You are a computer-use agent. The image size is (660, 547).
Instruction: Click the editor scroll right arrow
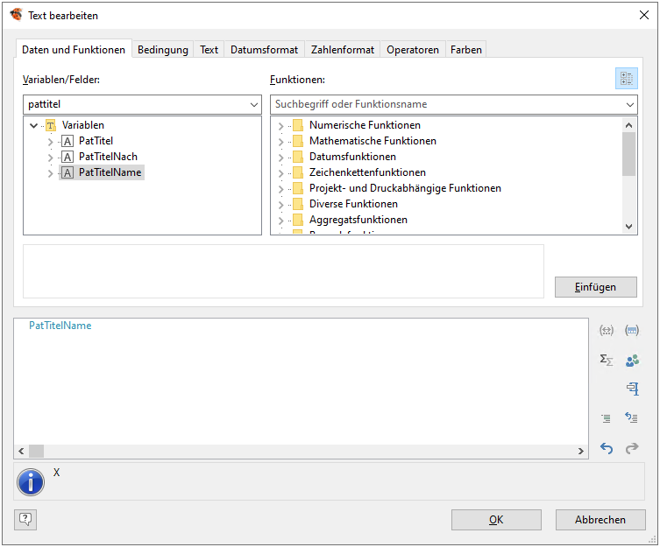tap(581, 451)
